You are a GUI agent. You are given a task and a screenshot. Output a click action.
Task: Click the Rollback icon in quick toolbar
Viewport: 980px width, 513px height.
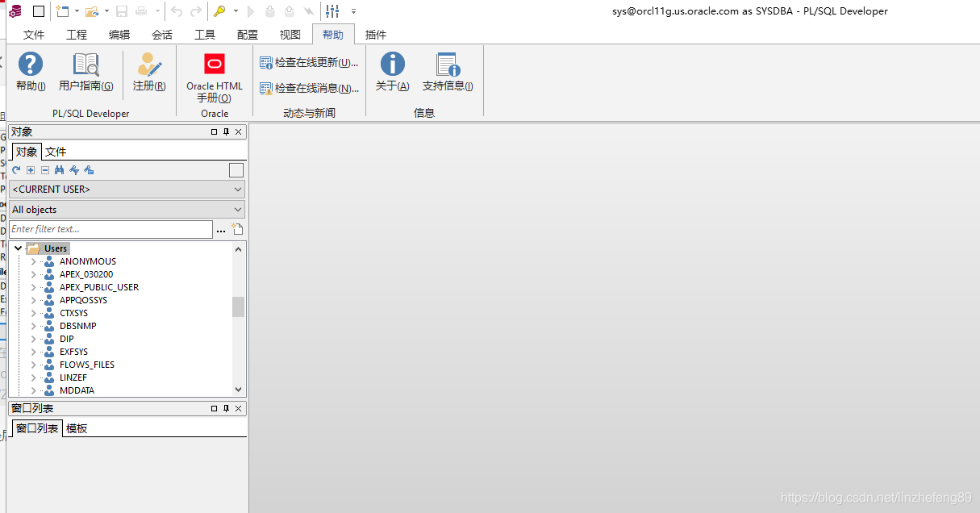(x=289, y=11)
